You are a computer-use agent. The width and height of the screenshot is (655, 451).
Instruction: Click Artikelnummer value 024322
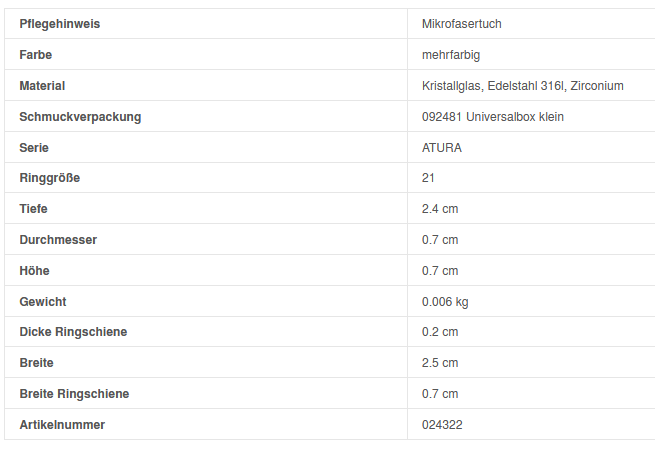point(442,425)
